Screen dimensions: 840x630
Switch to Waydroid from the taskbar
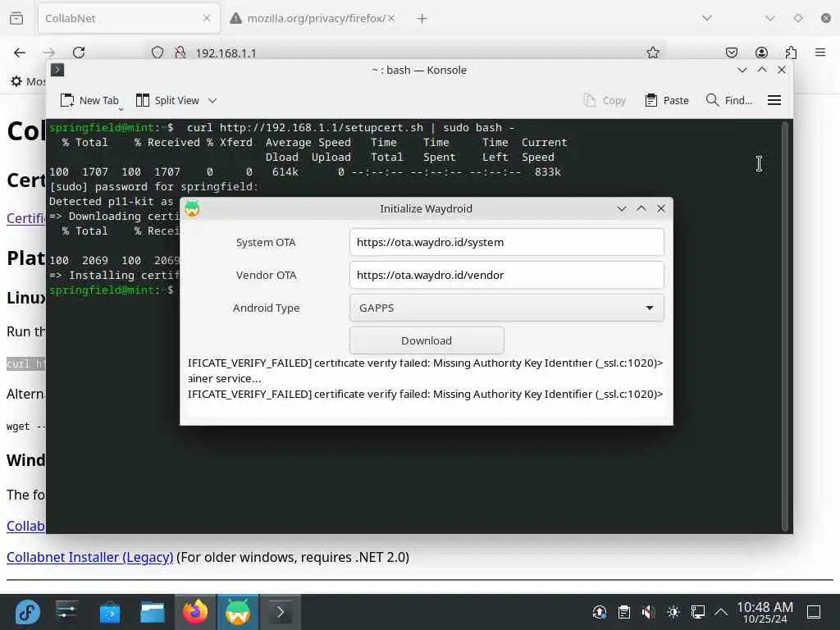coord(237,612)
